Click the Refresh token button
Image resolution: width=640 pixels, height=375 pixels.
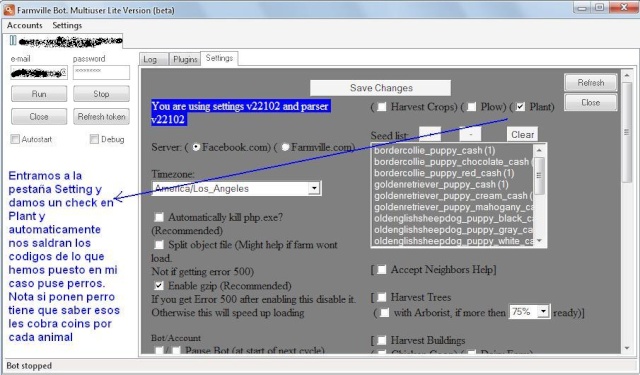point(101,117)
